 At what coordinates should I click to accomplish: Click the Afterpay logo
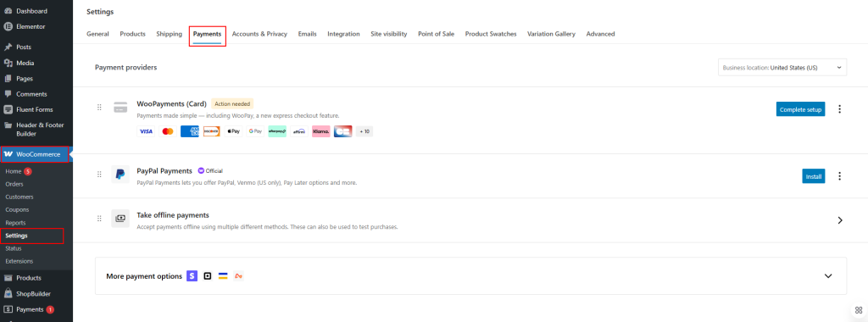pos(277,131)
